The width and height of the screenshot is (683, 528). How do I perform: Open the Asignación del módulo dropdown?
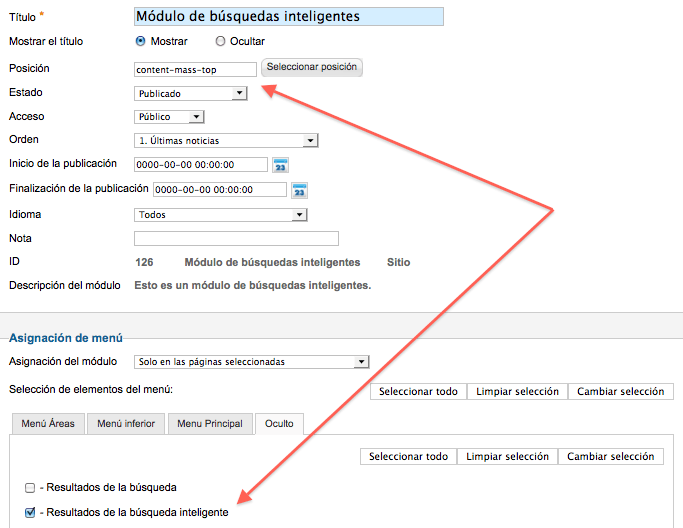(251, 362)
